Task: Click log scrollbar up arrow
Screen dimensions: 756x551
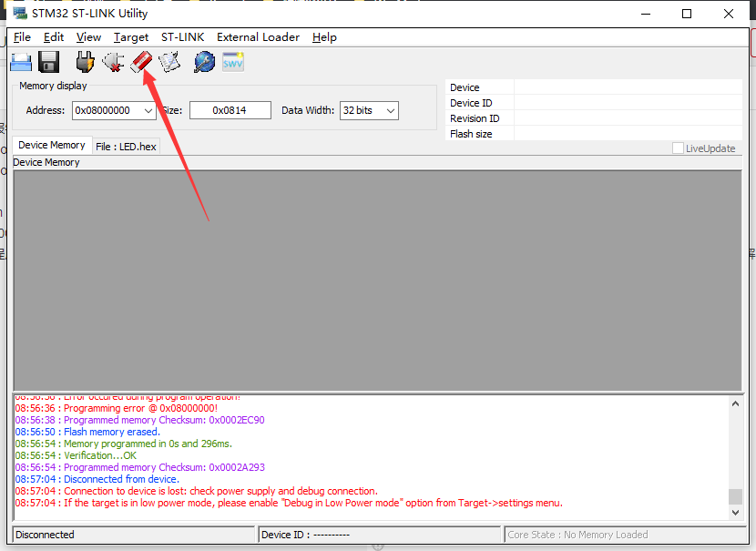Action: coord(735,404)
